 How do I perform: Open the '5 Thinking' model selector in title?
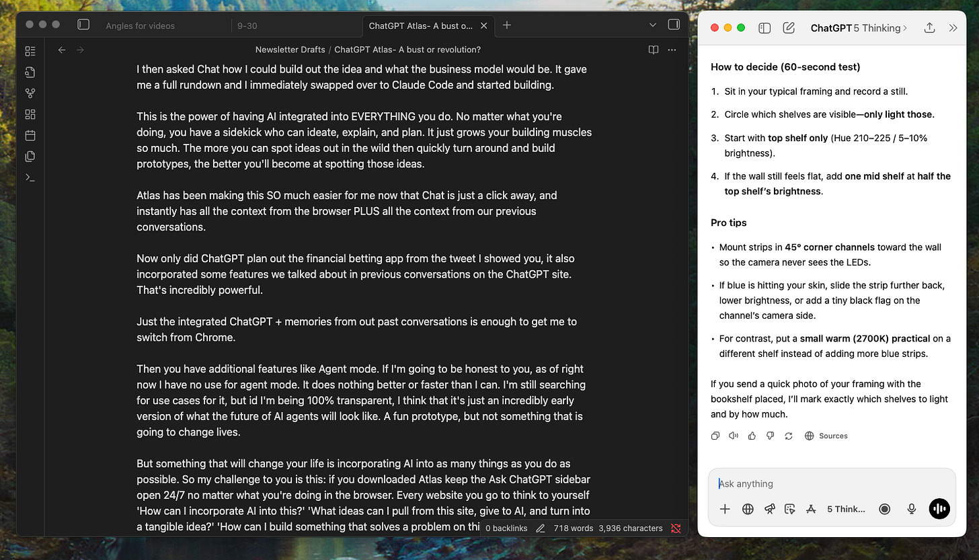[x=880, y=28]
